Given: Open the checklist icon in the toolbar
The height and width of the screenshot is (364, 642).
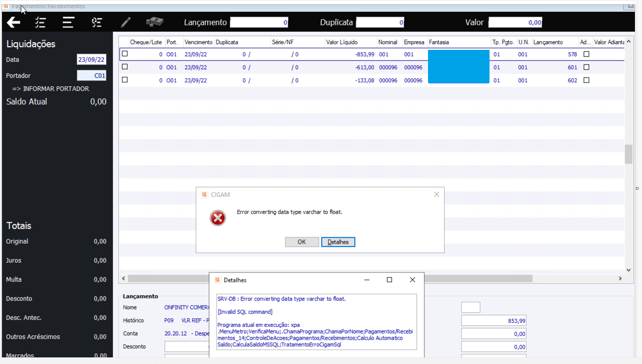Looking at the screenshot, I should tap(41, 22).
